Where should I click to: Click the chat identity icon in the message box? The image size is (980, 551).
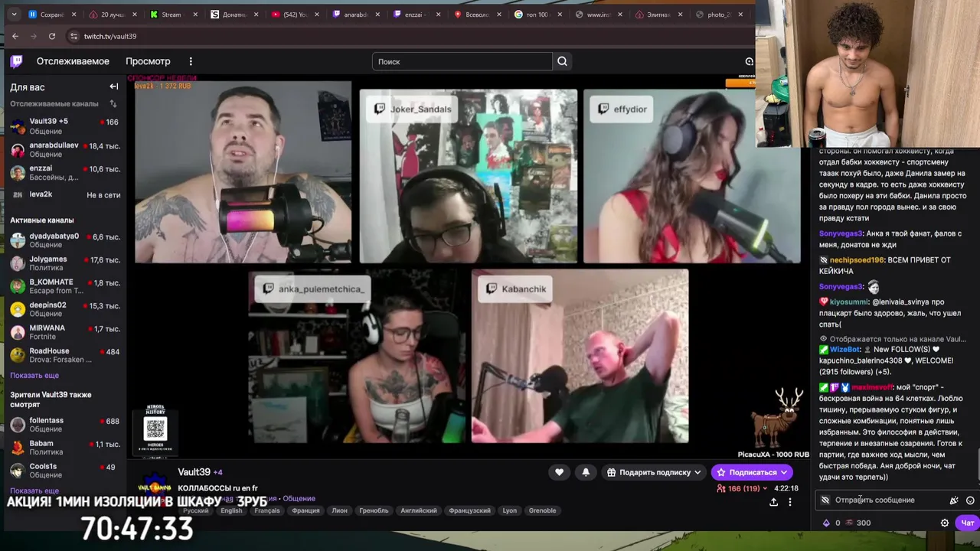point(825,500)
